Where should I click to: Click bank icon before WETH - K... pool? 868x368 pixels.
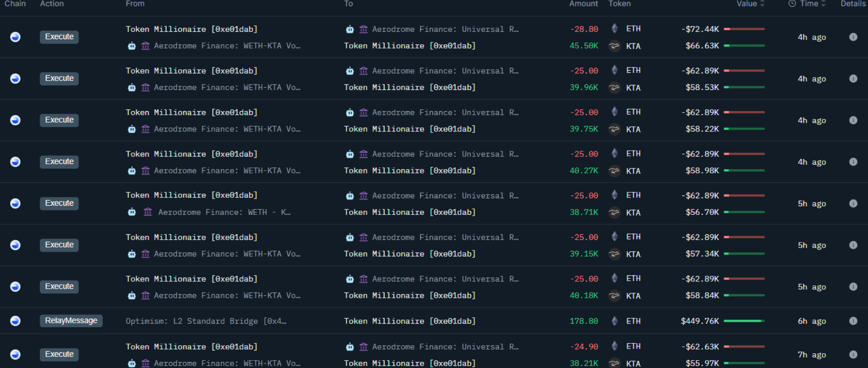pyautogui.click(x=148, y=212)
